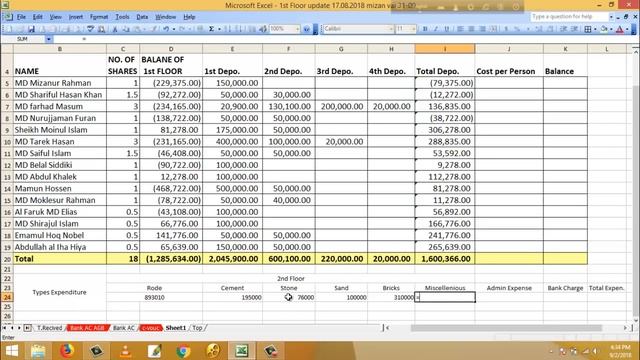Image resolution: width=640 pixels, height=360 pixels.
Task: Click the Percent Style icon
Action: [x=517, y=29]
